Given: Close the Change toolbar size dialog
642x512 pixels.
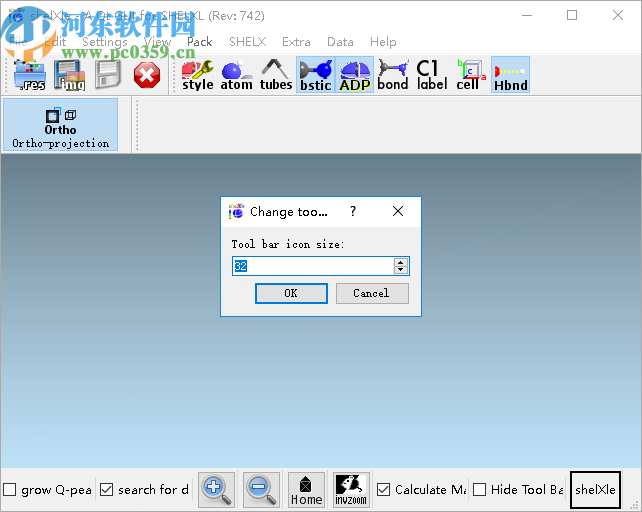Looking at the screenshot, I should [398, 211].
